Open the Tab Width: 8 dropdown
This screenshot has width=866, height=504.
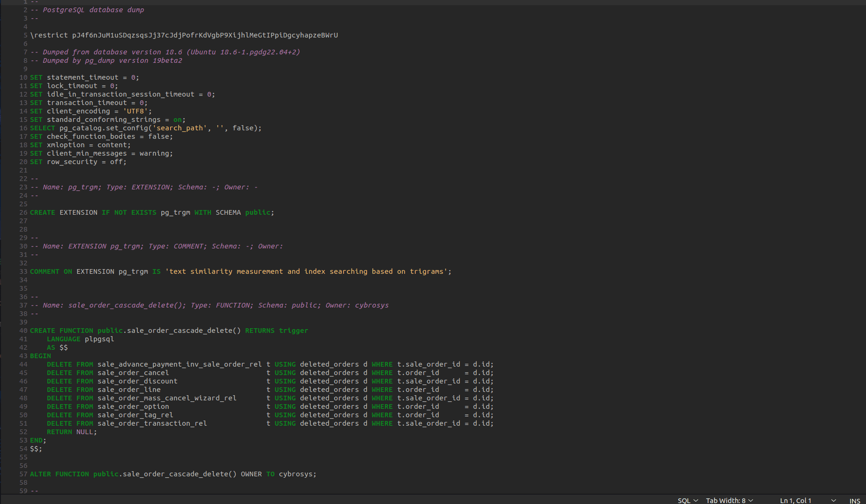[730, 500]
